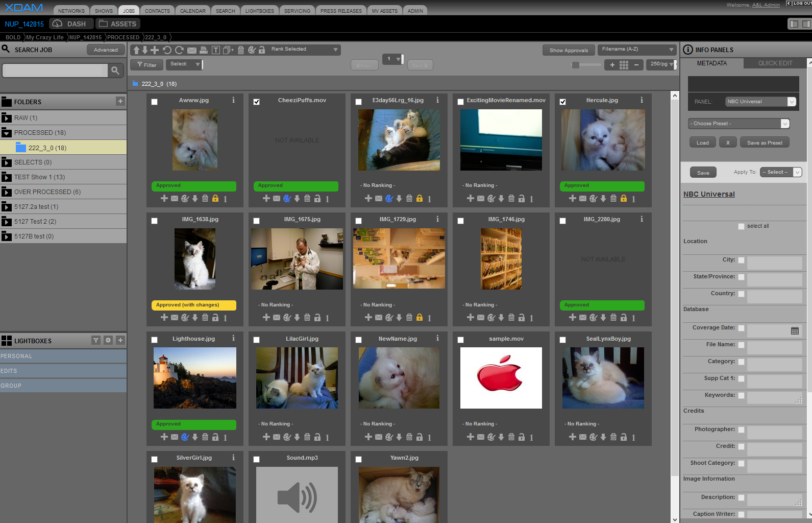Click the lightbox settings gear icon
This screenshot has height=523, width=812.
(x=108, y=340)
